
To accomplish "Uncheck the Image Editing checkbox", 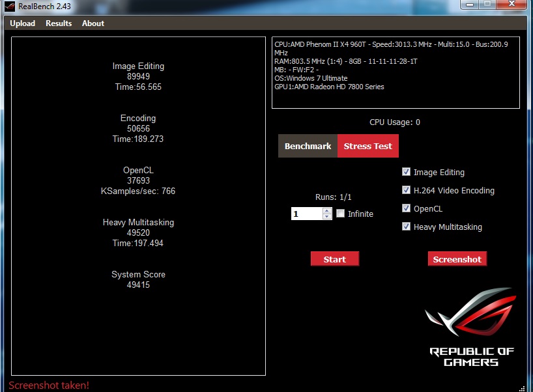I will click(406, 172).
